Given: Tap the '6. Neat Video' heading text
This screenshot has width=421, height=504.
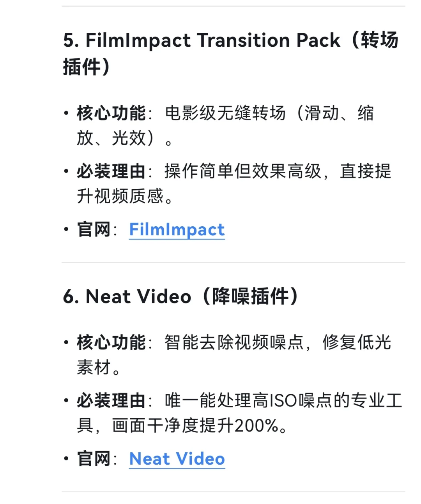Looking at the screenshot, I should 127,296.
